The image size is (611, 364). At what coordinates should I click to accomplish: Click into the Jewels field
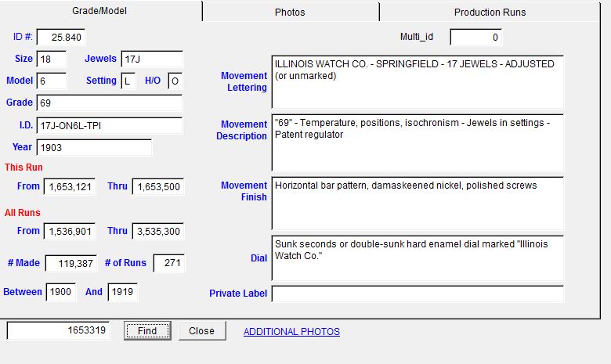coord(152,59)
